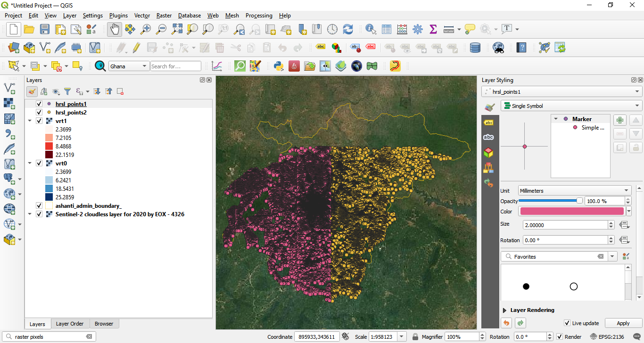
Task: Click the Search for… input field
Action: pyautogui.click(x=176, y=66)
